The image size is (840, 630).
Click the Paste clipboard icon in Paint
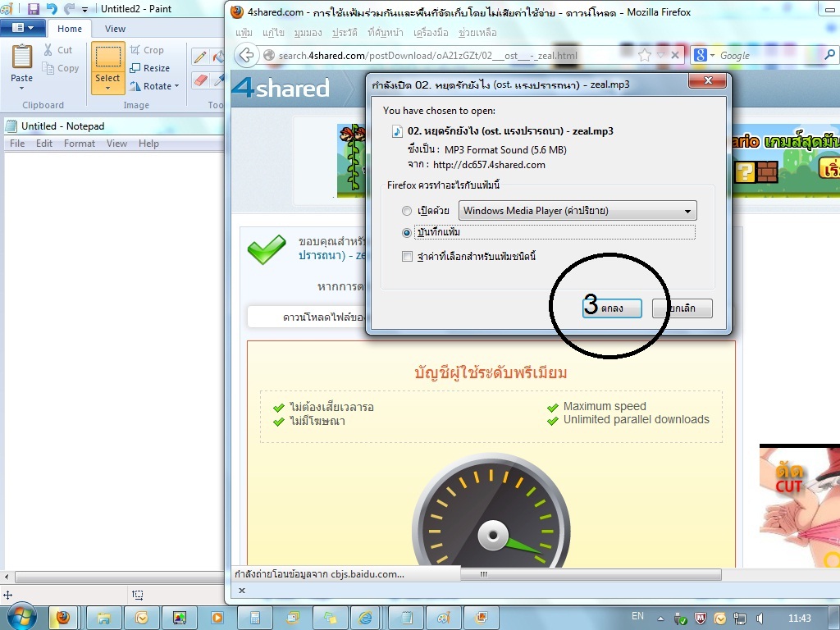[22, 57]
